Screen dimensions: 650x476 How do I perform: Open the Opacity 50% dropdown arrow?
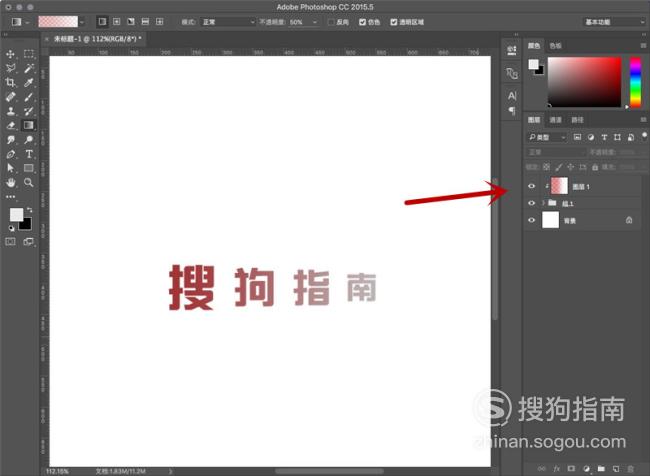[315, 22]
